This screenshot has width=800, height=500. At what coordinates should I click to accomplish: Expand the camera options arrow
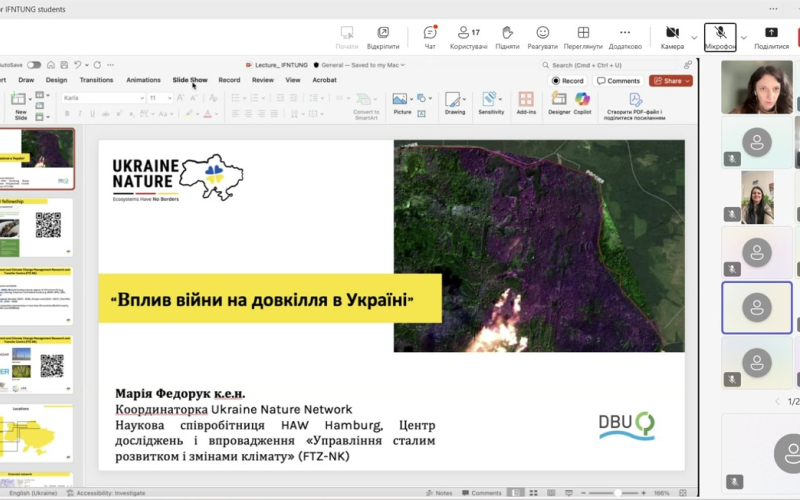coord(694,37)
